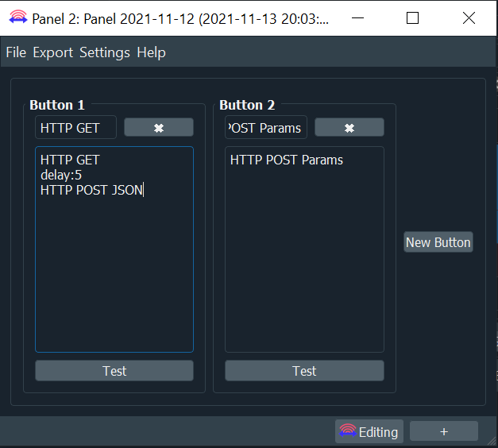Minimize the panel window
This screenshot has width=498, height=448.
357,17
